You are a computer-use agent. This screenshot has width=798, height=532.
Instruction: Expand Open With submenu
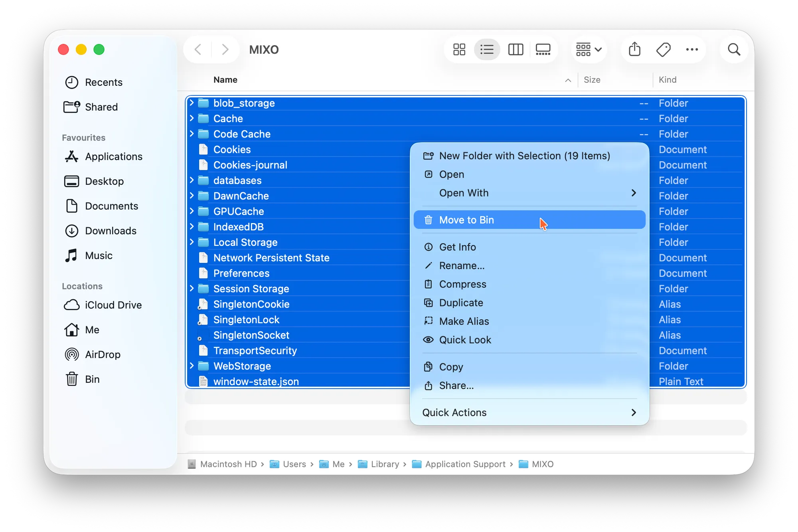(x=529, y=193)
